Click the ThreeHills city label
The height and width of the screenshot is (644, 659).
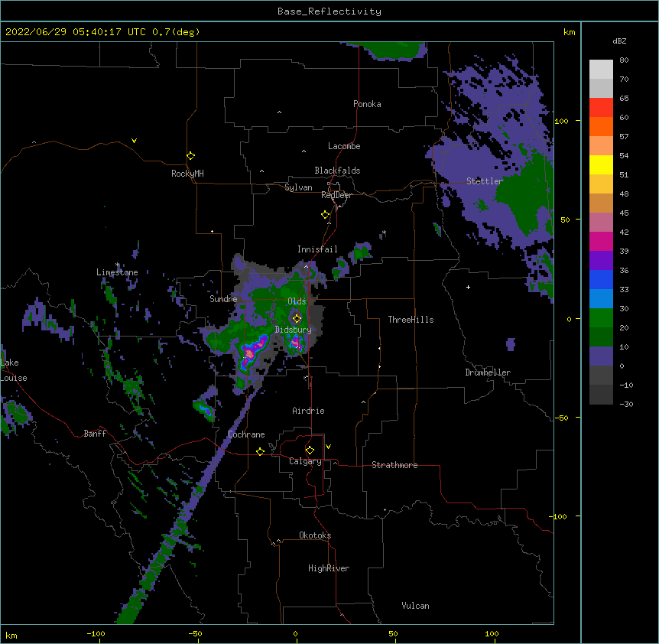(x=411, y=320)
